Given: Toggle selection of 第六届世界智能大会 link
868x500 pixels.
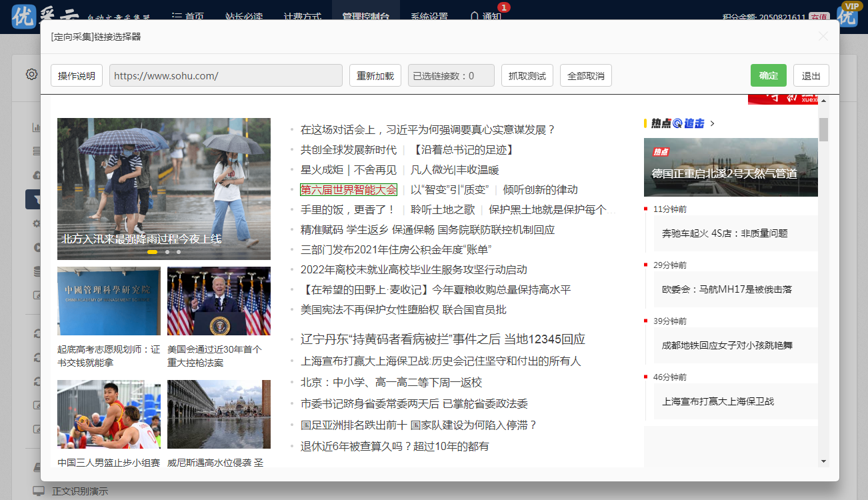Looking at the screenshot, I should click(349, 189).
